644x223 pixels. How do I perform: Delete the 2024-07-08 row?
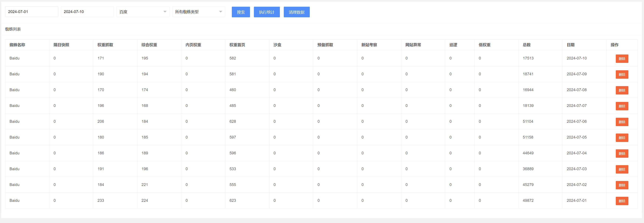[x=622, y=90]
